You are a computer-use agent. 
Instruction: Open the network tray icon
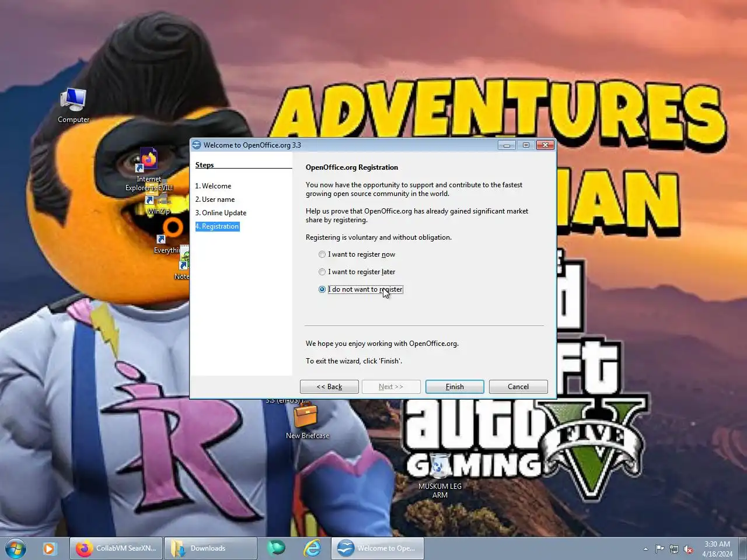point(674,549)
